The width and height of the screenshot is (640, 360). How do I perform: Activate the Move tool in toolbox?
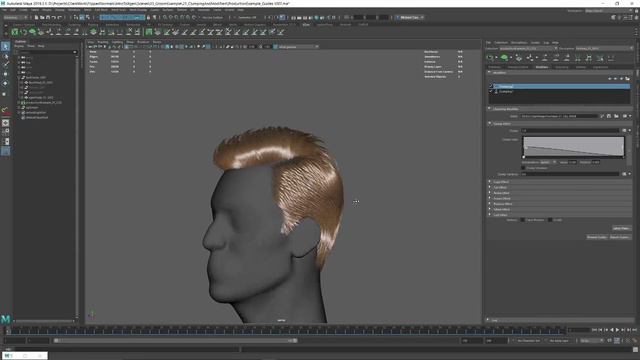[5, 74]
